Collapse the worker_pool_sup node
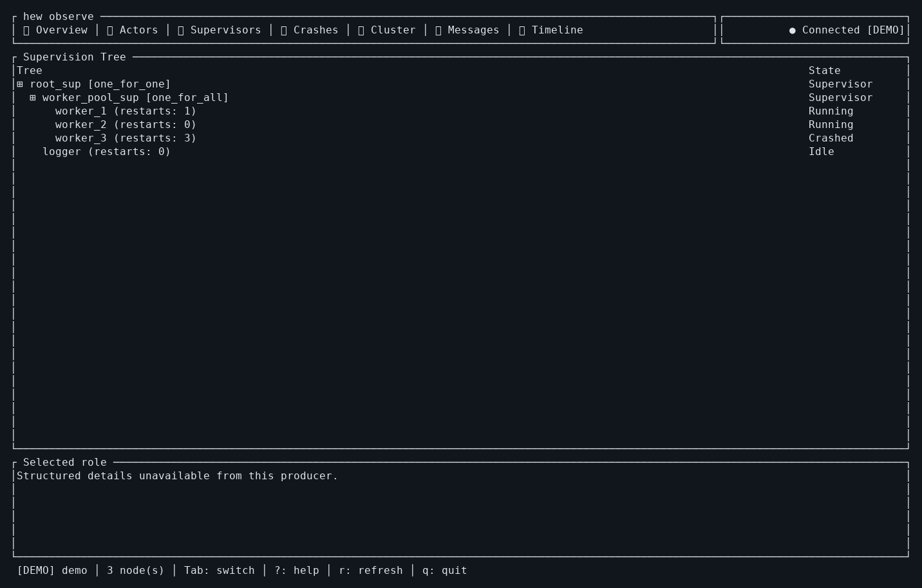922x588 pixels. (x=33, y=98)
